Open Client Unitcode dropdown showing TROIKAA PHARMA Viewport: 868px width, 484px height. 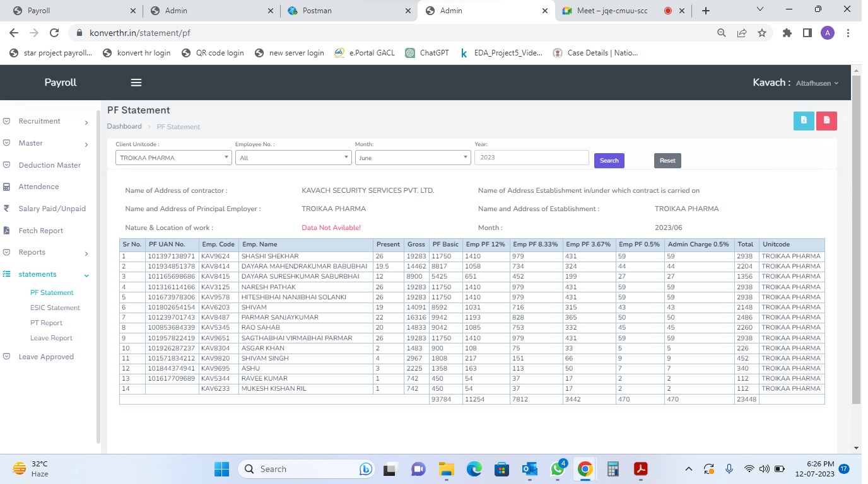[x=173, y=158]
